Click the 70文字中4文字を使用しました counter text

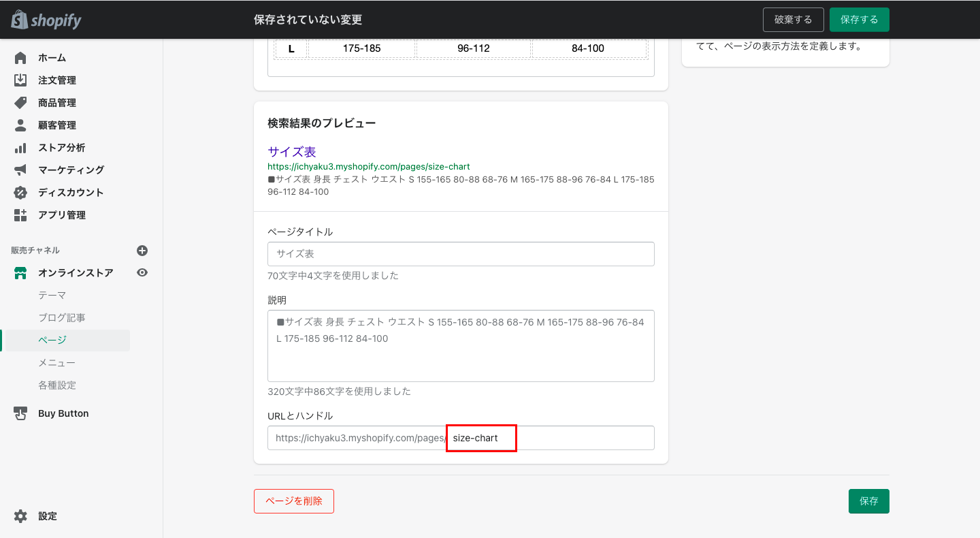[x=333, y=276]
